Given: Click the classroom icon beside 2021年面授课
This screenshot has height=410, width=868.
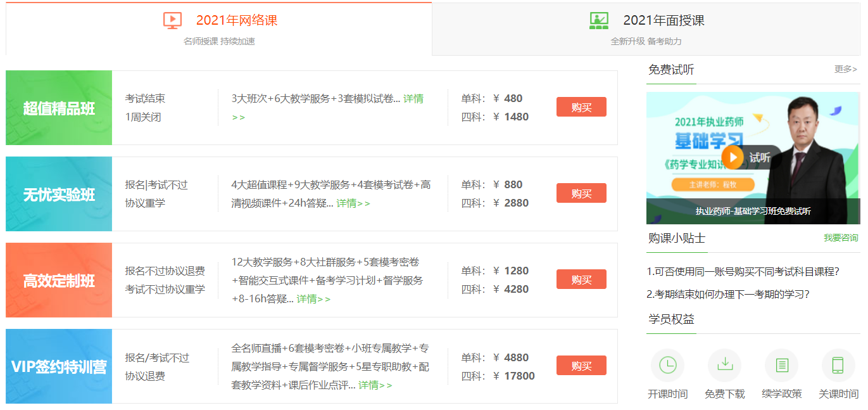Looking at the screenshot, I should tap(598, 19).
